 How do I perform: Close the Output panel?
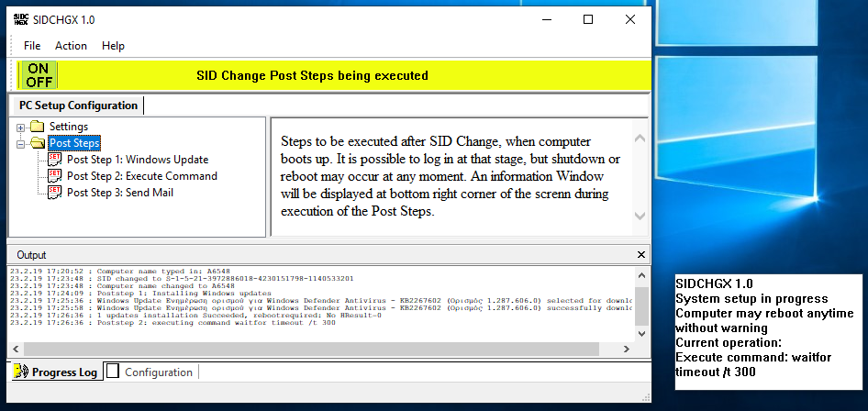pyautogui.click(x=641, y=255)
